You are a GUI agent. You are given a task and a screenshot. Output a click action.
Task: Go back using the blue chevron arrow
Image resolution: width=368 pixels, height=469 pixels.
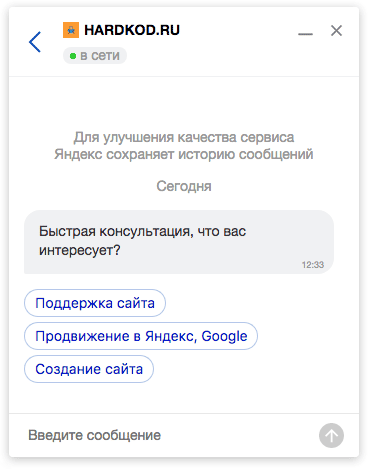click(x=35, y=42)
